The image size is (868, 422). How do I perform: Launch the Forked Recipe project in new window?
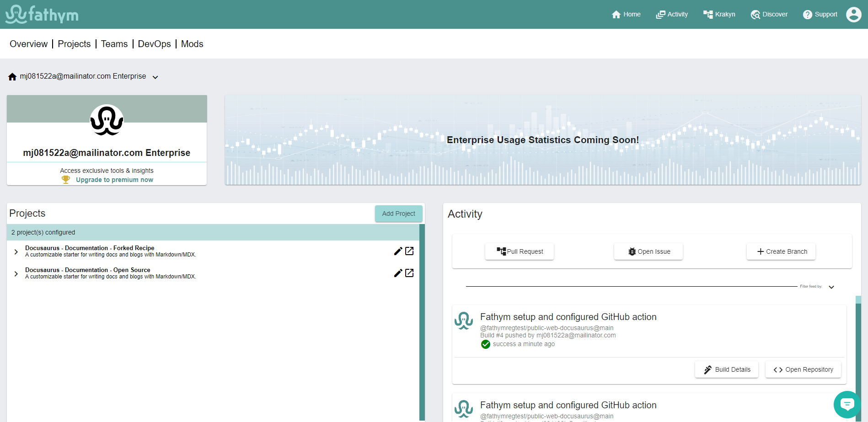[410, 251]
